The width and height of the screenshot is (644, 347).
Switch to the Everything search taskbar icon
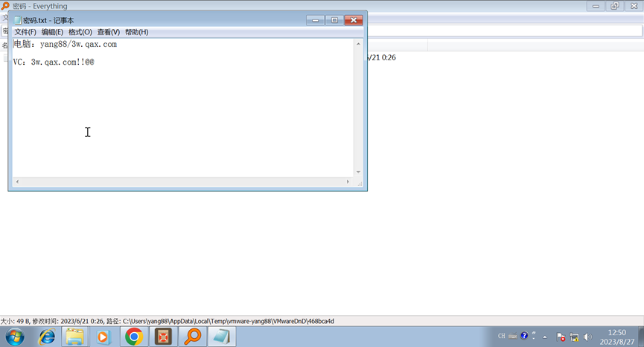tap(192, 337)
